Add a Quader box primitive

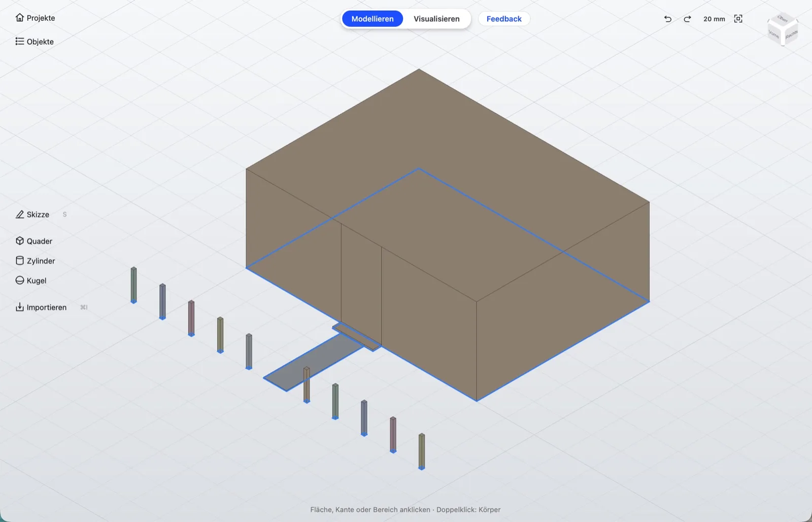click(34, 241)
